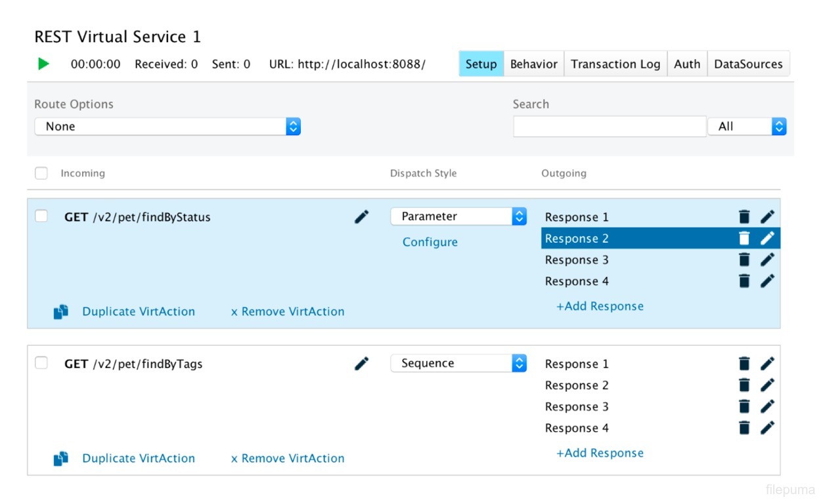Start the virtual service with the green play button

[43, 64]
